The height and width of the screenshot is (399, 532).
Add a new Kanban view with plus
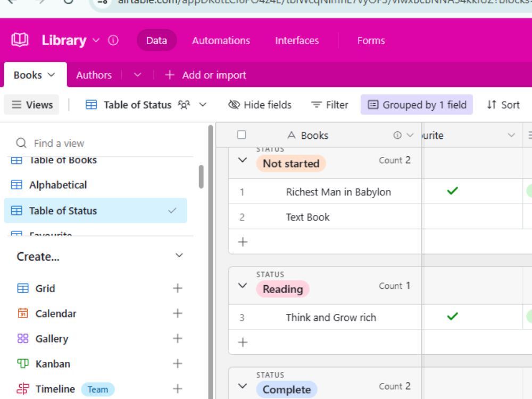point(178,363)
